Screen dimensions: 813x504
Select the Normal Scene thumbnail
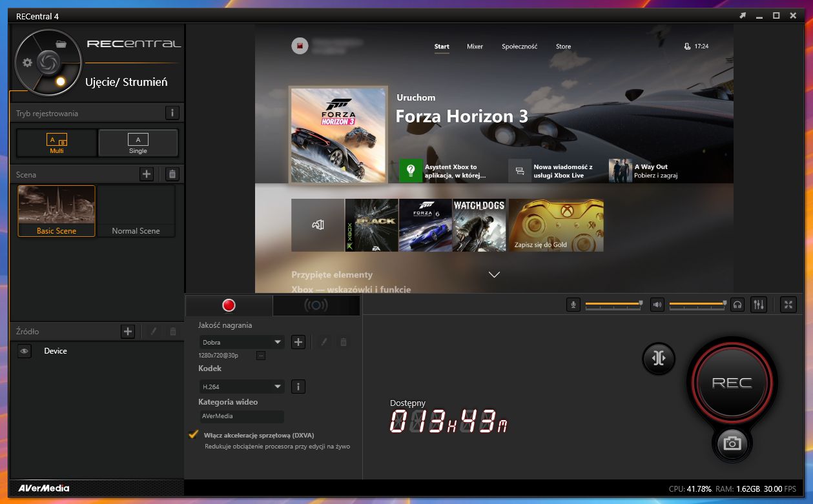tap(136, 211)
